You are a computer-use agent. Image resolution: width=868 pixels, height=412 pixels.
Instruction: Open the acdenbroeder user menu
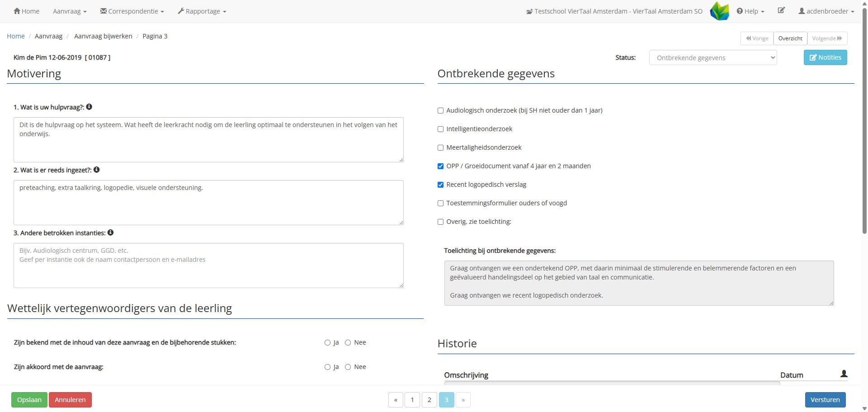(826, 11)
